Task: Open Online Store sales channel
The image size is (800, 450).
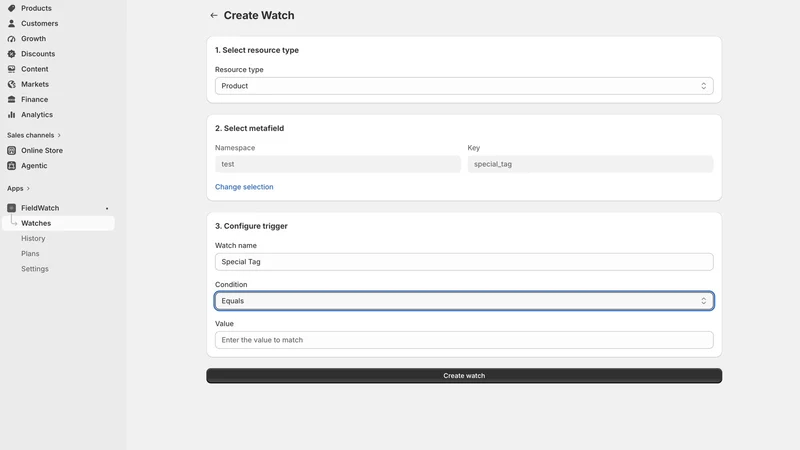Action: click(x=42, y=151)
